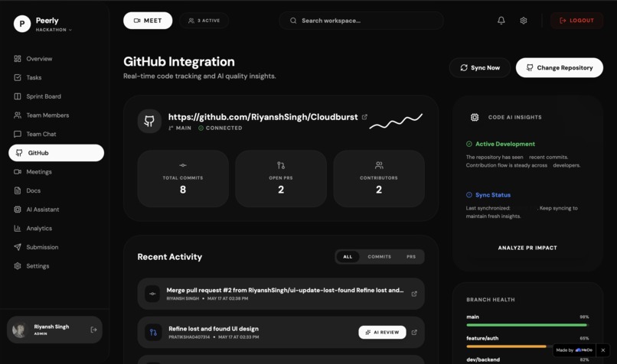This screenshot has height=364, width=617.
Task: Click Riyansh Singh profile avatar
Action: click(19, 330)
